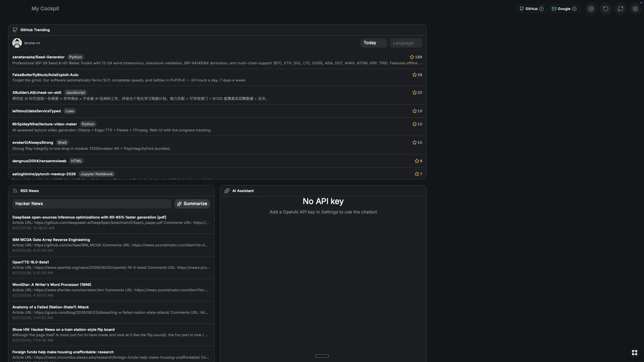
Task: Refresh the dashboard with the sync icon
Action: tap(621, 9)
